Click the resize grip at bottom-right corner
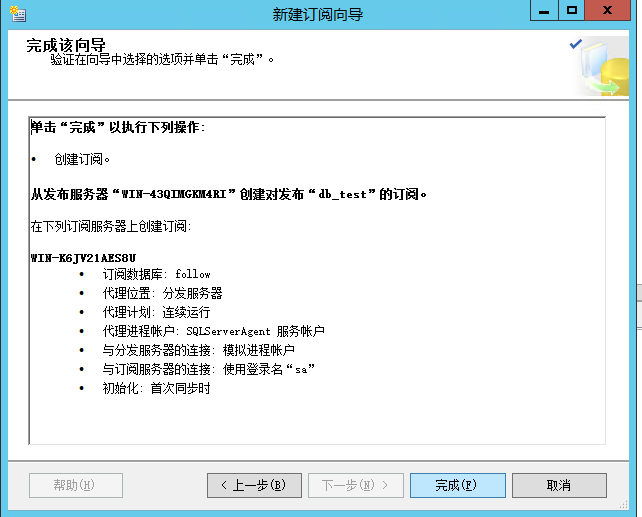 pos(624,505)
